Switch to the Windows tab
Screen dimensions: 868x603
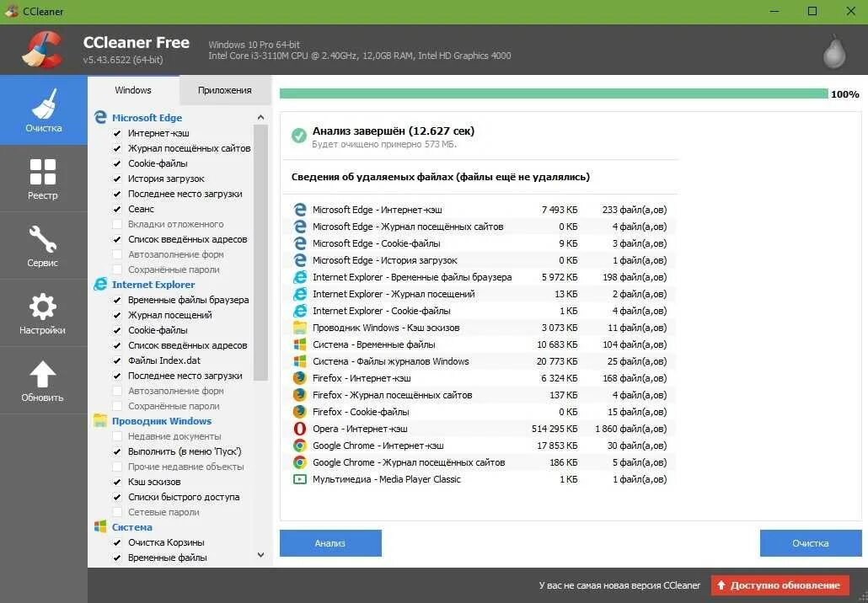pyautogui.click(x=133, y=90)
